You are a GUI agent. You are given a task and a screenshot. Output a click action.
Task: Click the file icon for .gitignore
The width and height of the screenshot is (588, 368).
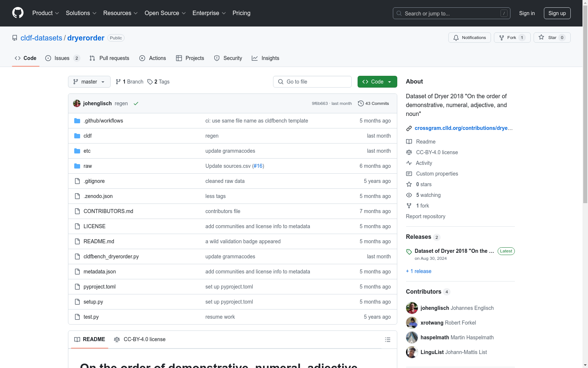pos(77,181)
